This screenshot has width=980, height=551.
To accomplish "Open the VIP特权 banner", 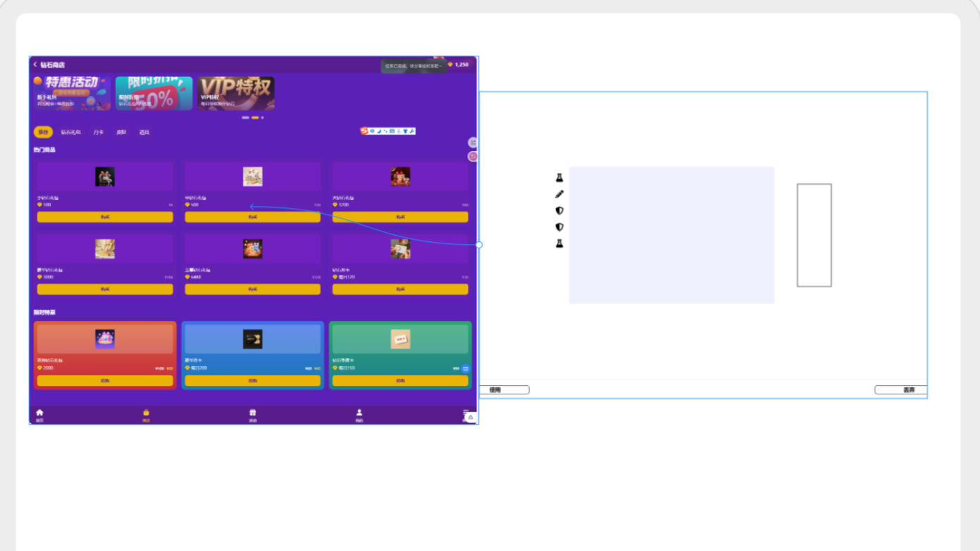I will [236, 94].
